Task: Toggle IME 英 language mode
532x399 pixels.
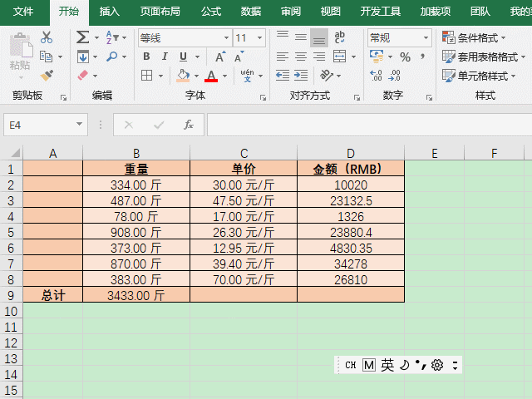Action: coord(387,365)
